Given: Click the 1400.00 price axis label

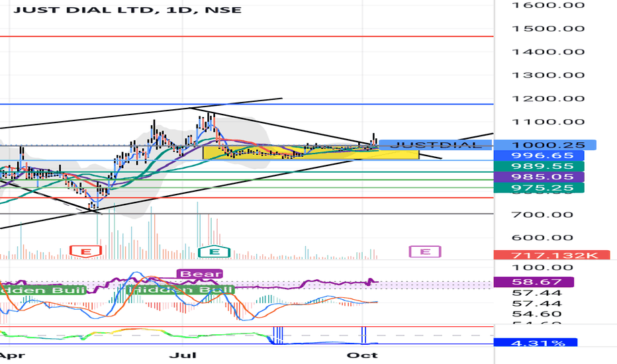Looking at the screenshot, I should pyautogui.click(x=548, y=52).
